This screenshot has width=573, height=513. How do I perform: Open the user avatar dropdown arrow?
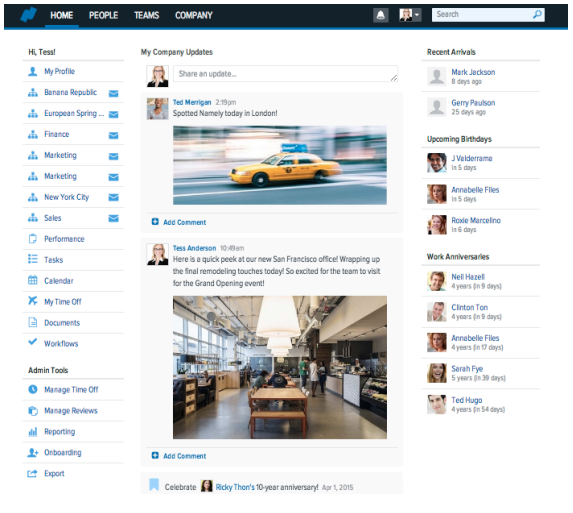tap(417, 15)
